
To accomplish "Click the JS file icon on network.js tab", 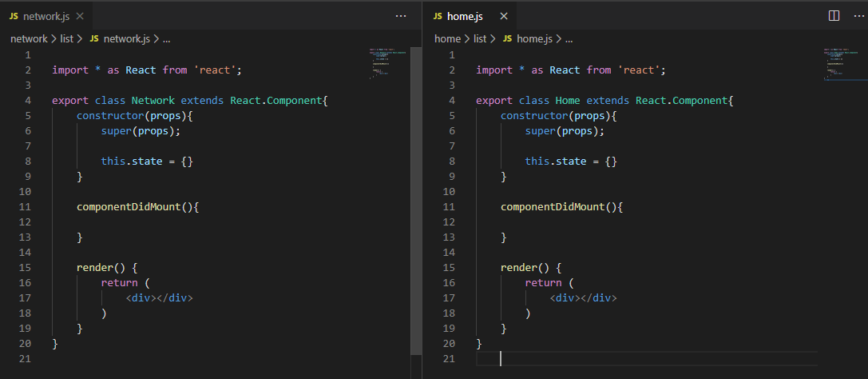I will 14,16.
